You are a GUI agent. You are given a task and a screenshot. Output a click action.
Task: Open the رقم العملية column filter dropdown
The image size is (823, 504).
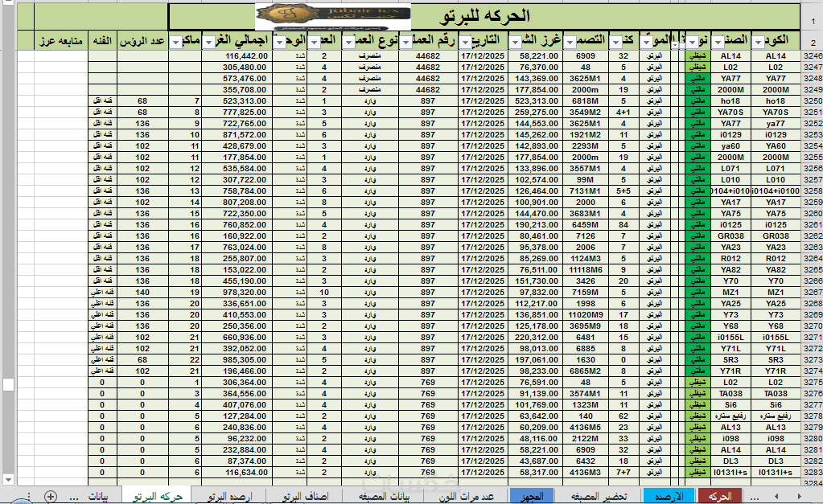point(406,42)
